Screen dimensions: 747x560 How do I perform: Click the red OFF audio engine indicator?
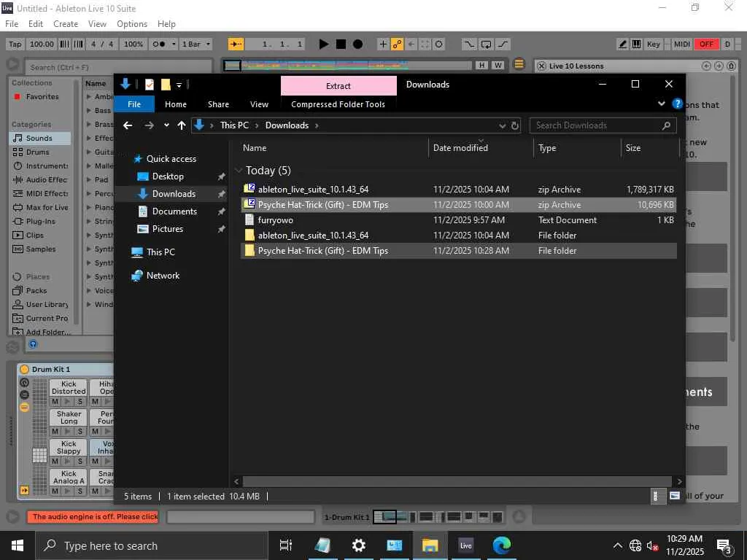coord(706,44)
